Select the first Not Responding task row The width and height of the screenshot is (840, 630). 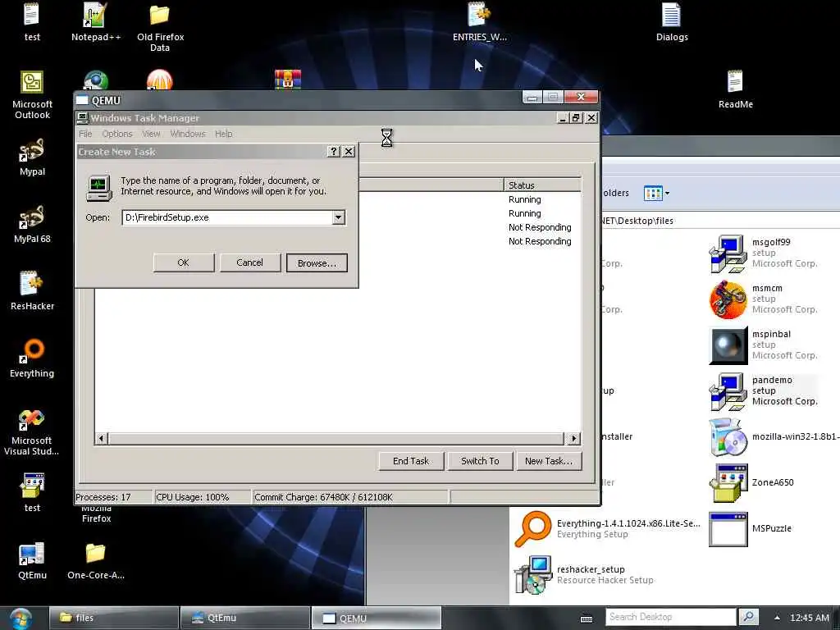540,228
